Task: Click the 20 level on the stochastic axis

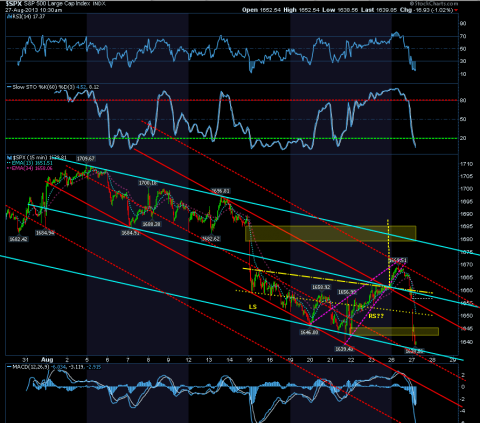Action: click(463, 138)
